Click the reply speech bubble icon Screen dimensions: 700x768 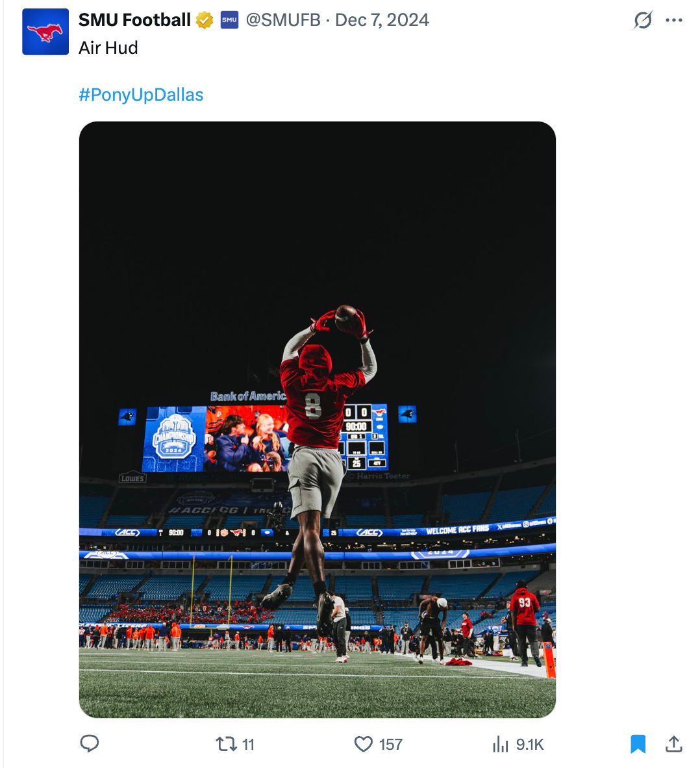point(90,743)
